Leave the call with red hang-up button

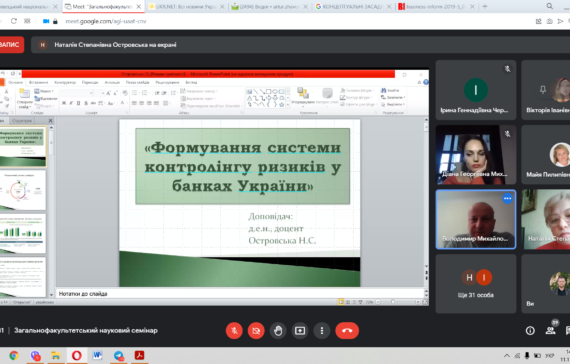(347, 331)
